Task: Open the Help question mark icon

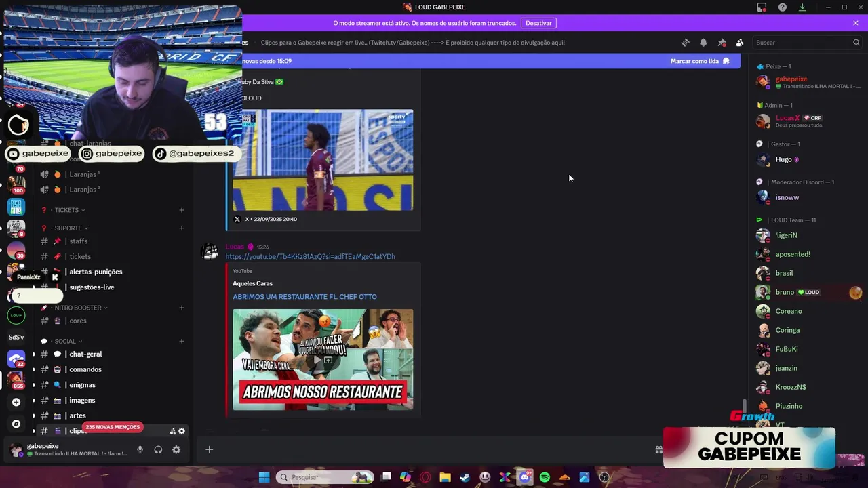Action: point(783,7)
